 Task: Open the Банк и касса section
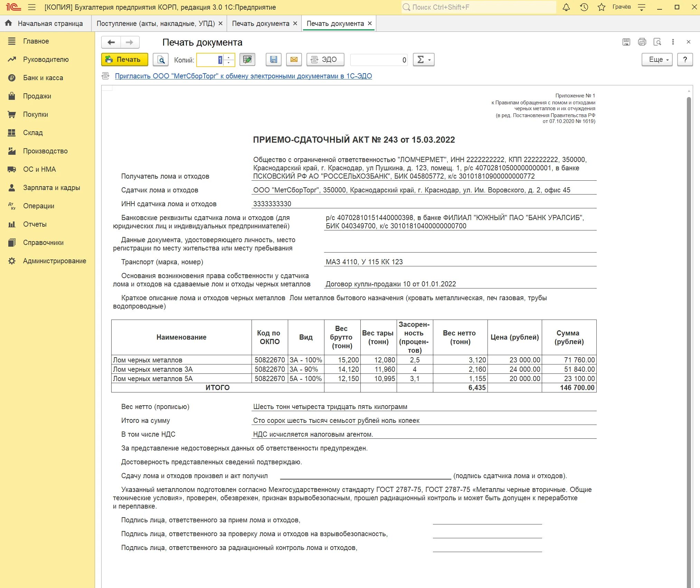coord(43,78)
